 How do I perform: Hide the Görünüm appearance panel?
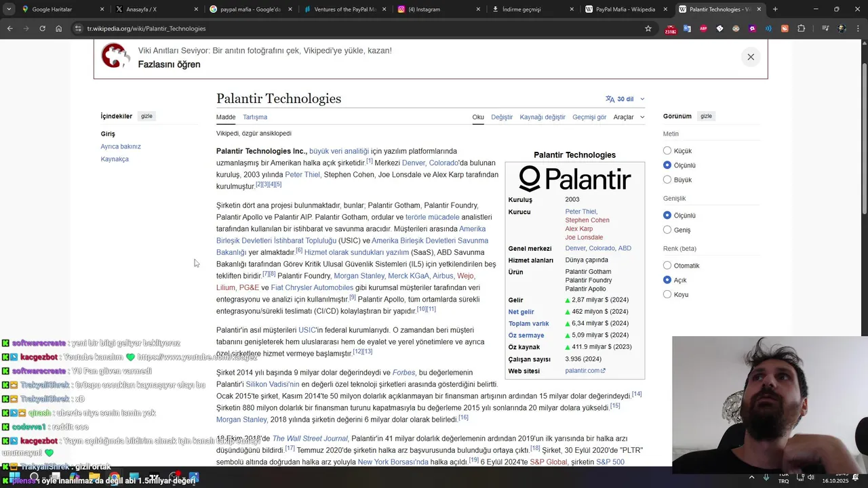point(706,116)
